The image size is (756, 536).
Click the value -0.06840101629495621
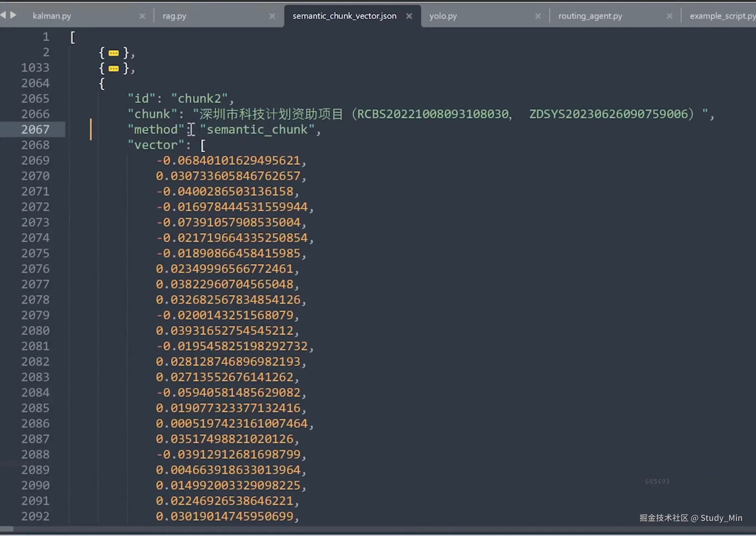[228, 160]
